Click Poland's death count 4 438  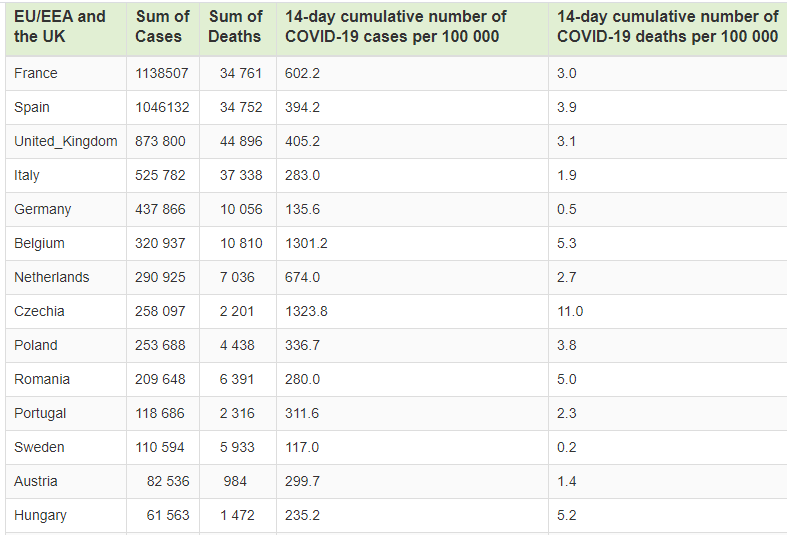(237, 345)
